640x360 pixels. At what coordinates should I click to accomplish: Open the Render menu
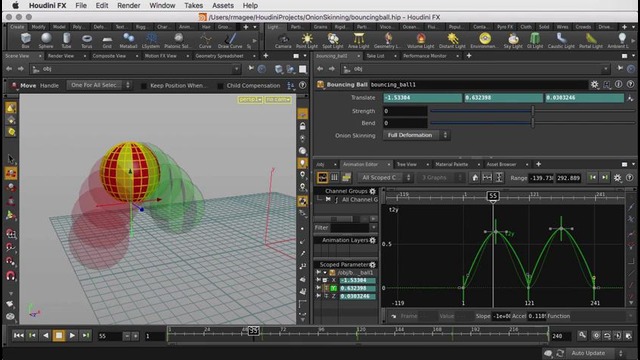(x=129, y=5)
